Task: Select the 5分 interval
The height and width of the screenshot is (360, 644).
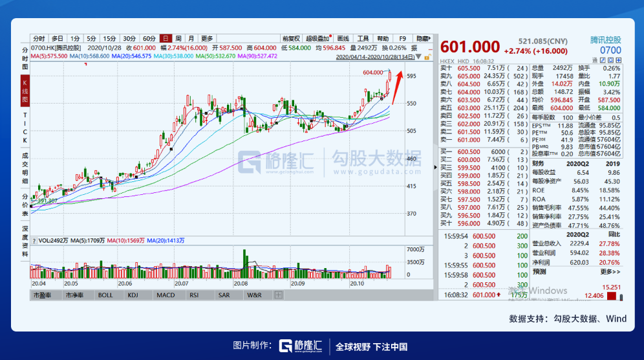Action: coord(91,38)
